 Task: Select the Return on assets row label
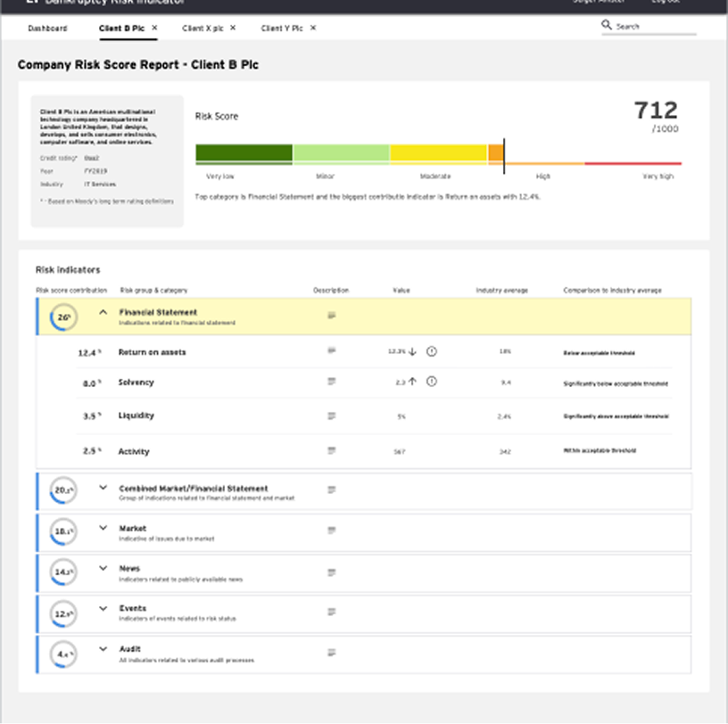[x=152, y=352]
